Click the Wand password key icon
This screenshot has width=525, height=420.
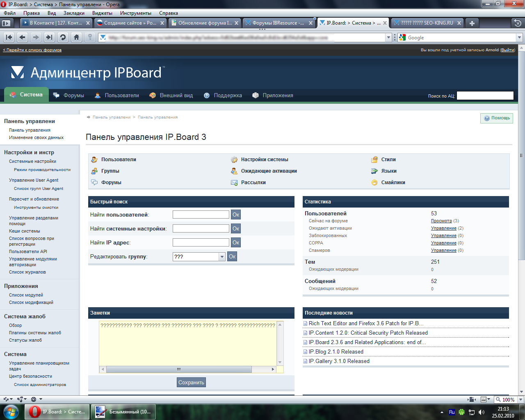[90, 37]
